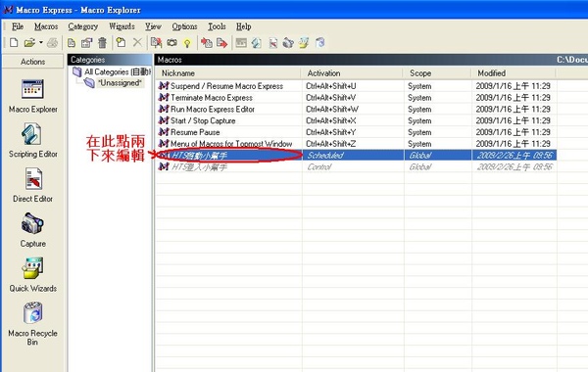Screen dimensions: 588x372
Task: Click the Ctrl+Alt+Shift+Z activation cell
Action: pyautogui.click(x=331, y=144)
